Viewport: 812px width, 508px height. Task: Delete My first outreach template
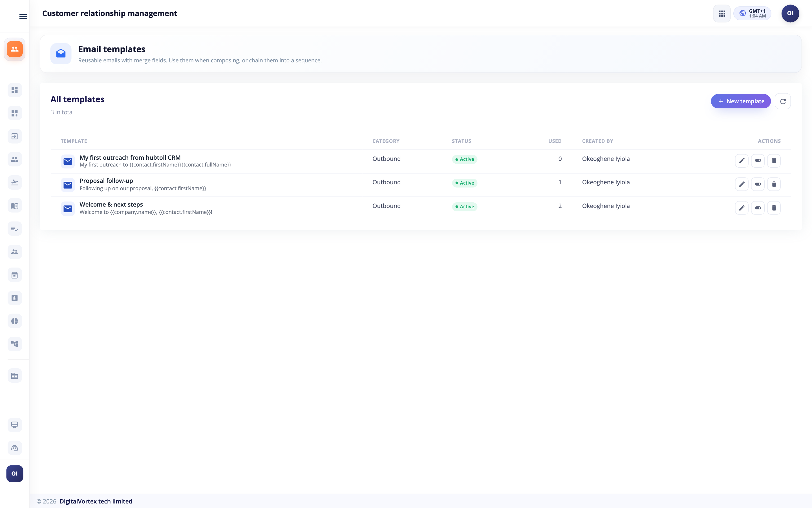[x=774, y=161]
